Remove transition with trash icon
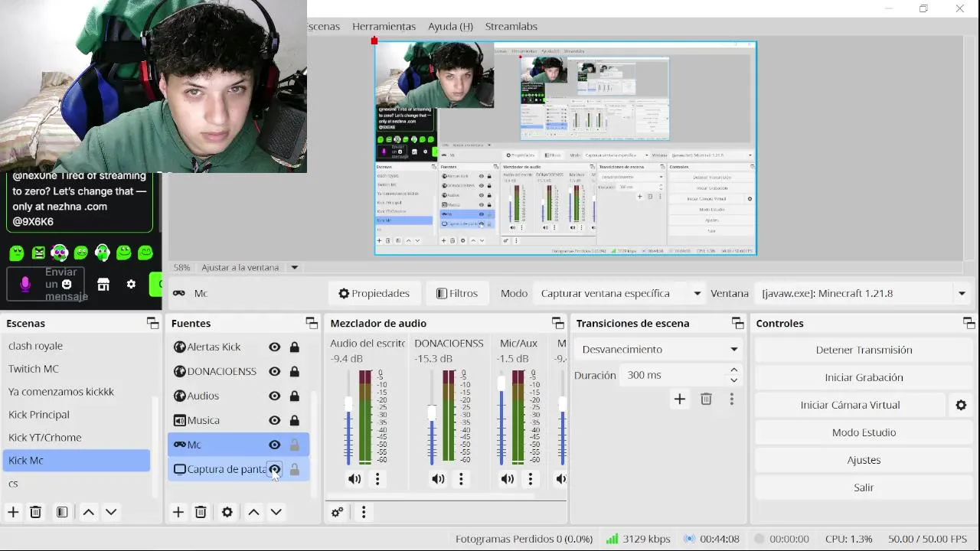This screenshot has height=551, width=980. pyautogui.click(x=706, y=399)
